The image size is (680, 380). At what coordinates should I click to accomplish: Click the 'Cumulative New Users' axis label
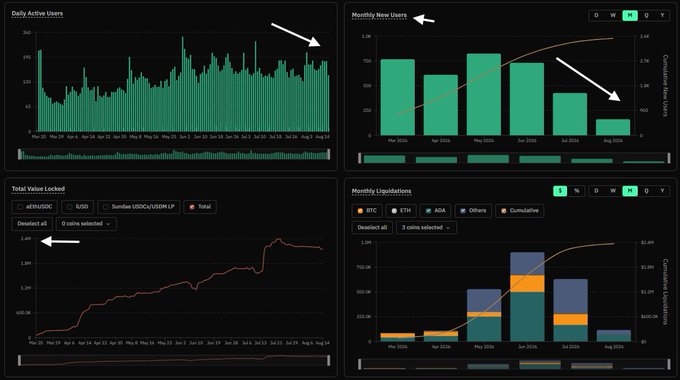coord(665,85)
